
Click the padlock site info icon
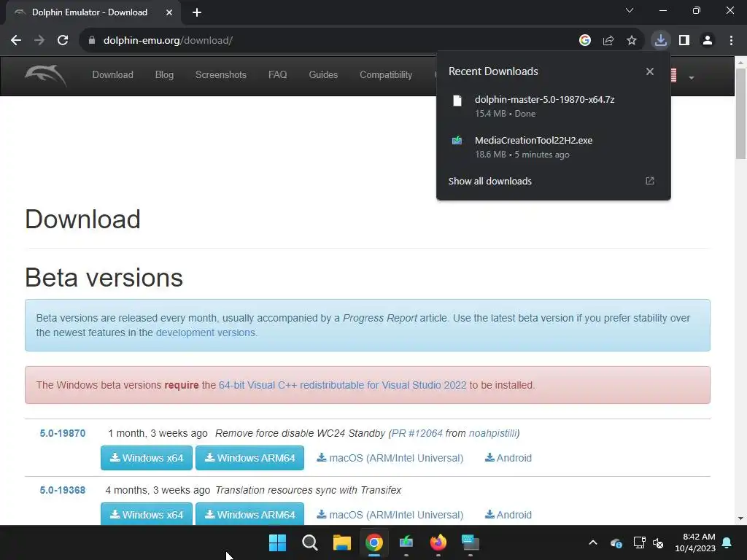[92, 41]
